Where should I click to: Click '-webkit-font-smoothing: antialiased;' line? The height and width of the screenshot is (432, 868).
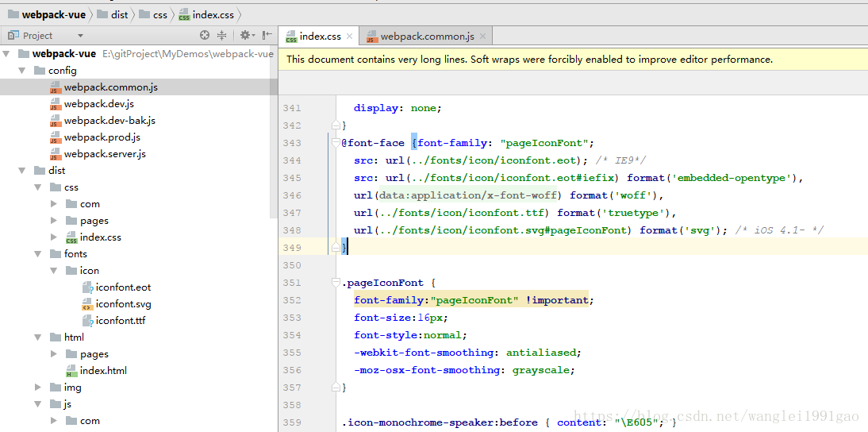point(468,353)
